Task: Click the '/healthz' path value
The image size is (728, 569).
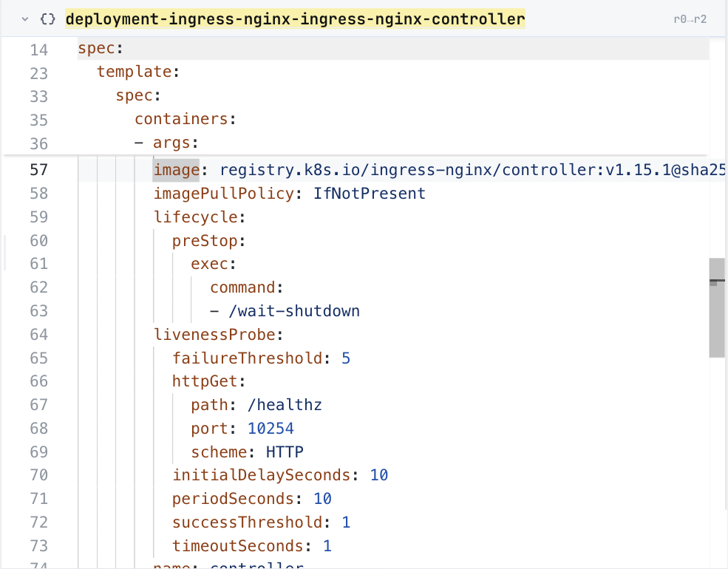Action: coord(285,405)
